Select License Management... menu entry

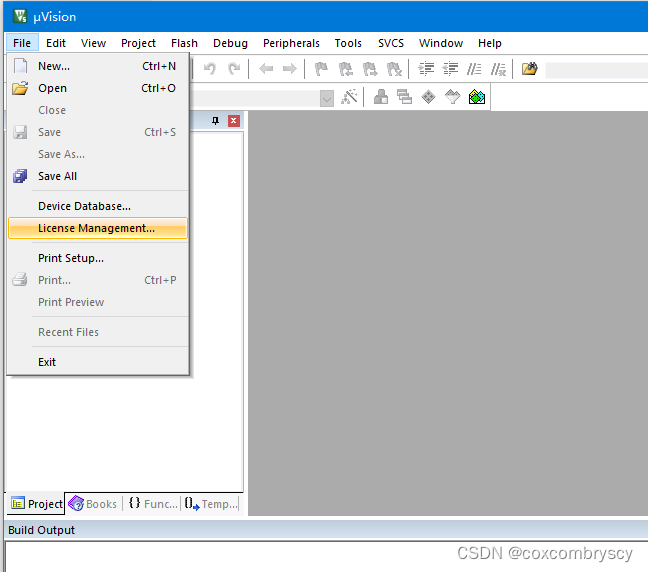tap(98, 228)
